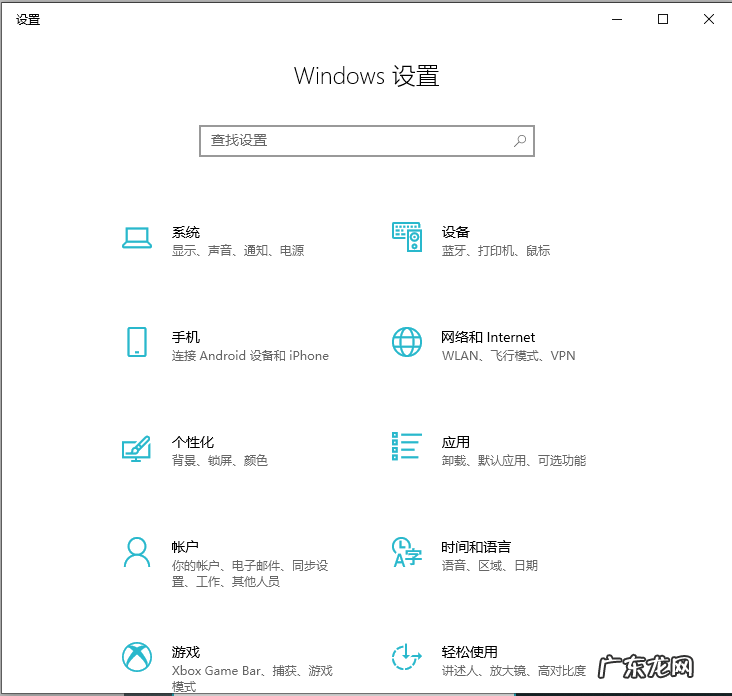Click the text 讲述人、放大镜、高对比度

pos(514,671)
